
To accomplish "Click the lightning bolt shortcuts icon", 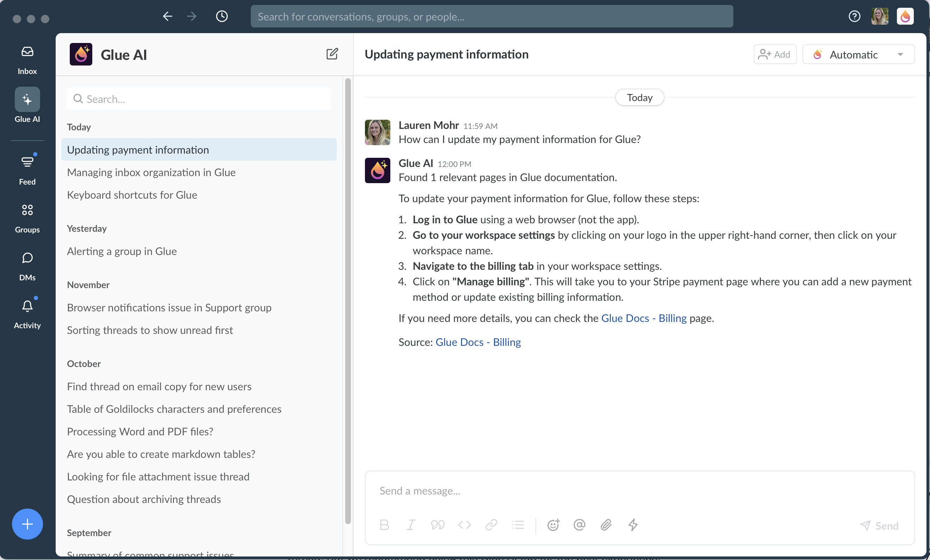I will click(x=633, y=525).
